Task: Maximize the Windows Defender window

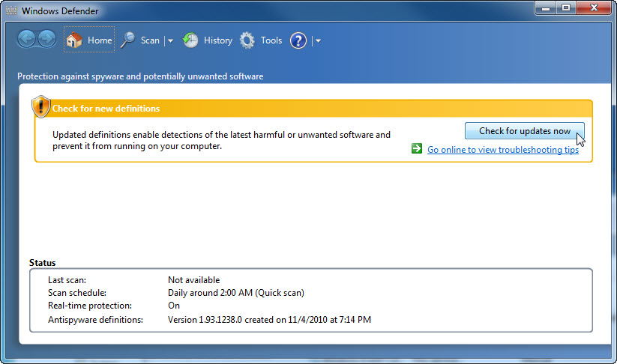Action: click(x=566, y=7)
